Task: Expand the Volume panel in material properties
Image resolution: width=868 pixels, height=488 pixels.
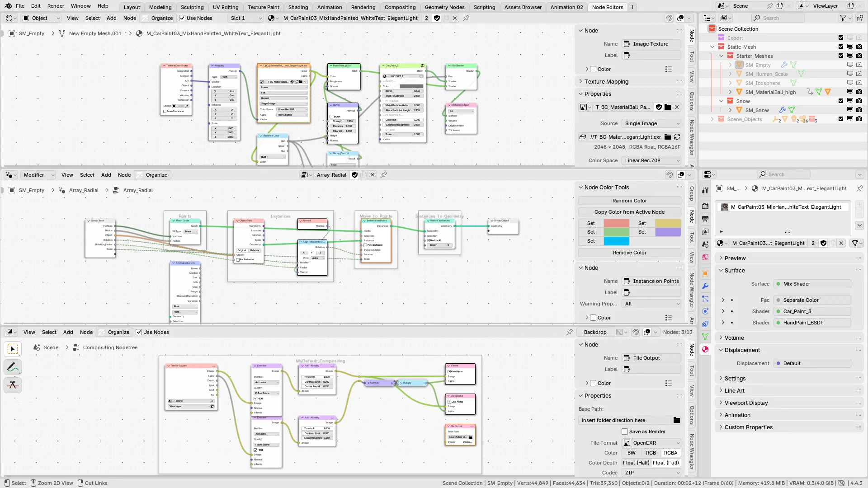Action: [734, 338]
